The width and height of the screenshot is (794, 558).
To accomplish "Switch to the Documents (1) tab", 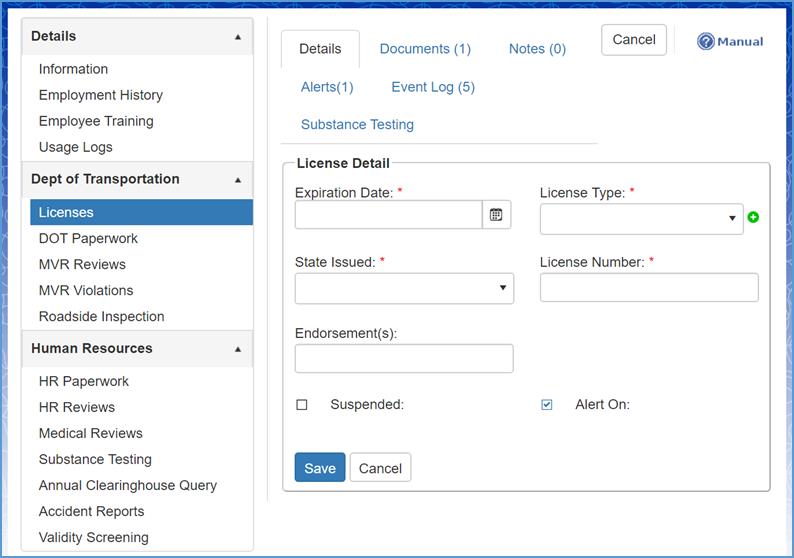I will pyautogui.click(x=425, y=49).
